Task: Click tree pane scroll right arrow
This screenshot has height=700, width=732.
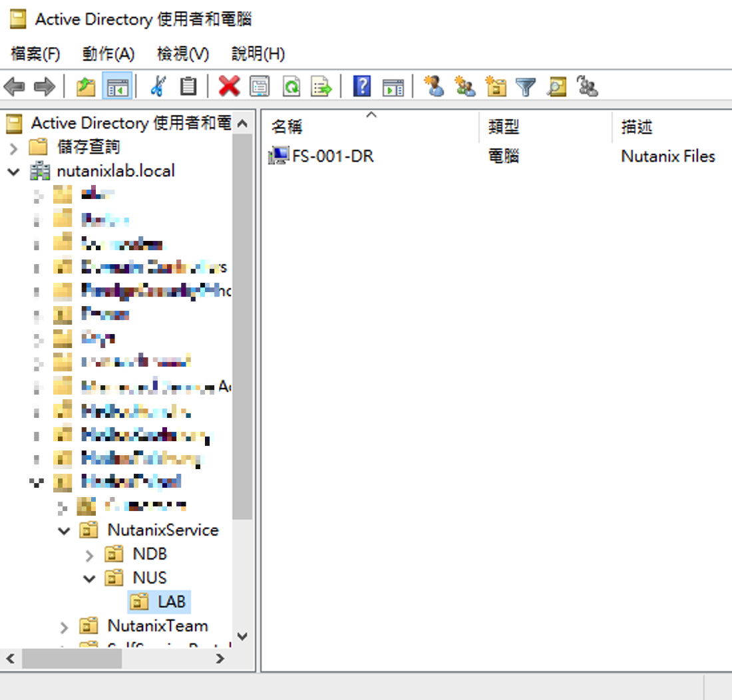Action: click(x=220, y=659)
